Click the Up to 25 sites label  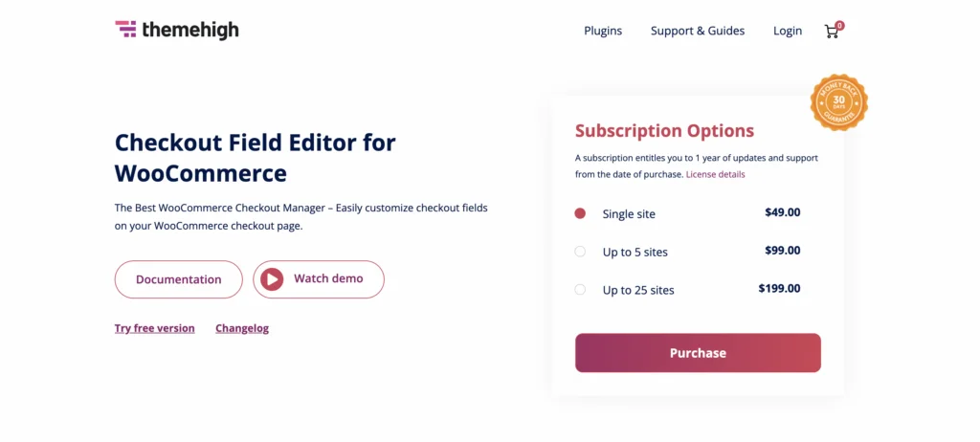638,290
